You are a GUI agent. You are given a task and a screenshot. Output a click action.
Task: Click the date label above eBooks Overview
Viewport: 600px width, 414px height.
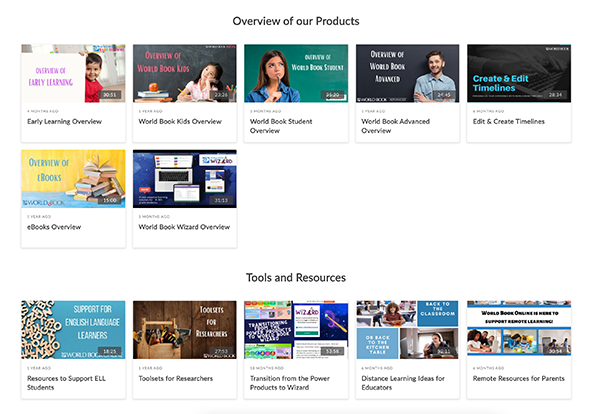39,217
